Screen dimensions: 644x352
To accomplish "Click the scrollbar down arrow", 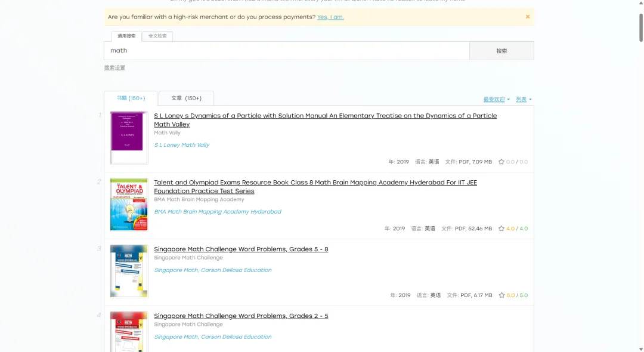I will tap(640, 349).
